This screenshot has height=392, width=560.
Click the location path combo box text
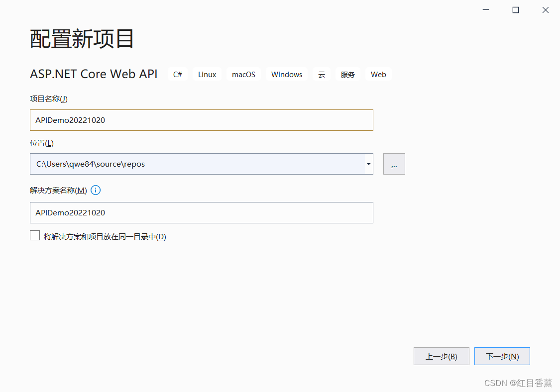(91, 164)
